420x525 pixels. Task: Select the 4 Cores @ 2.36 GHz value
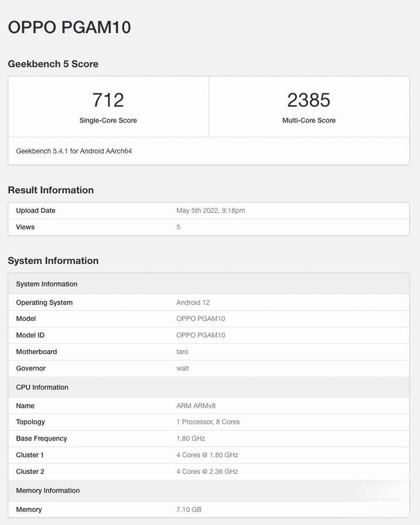pos(207,472)
